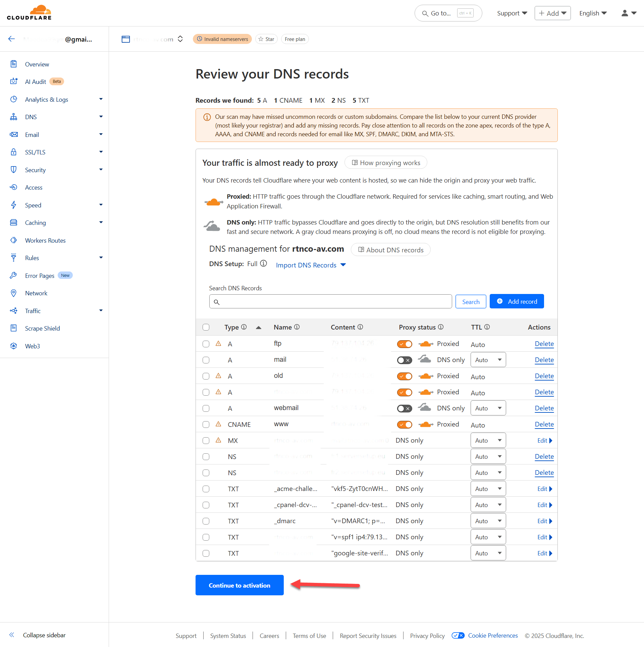Screen dimensions: 644x647
Task: Open the TTL Auto dropdown for mail record
Action: coord(488,360)
